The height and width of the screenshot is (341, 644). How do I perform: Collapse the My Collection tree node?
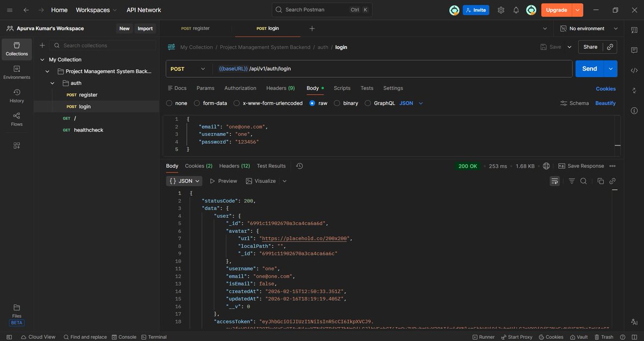tap(41, 60)
